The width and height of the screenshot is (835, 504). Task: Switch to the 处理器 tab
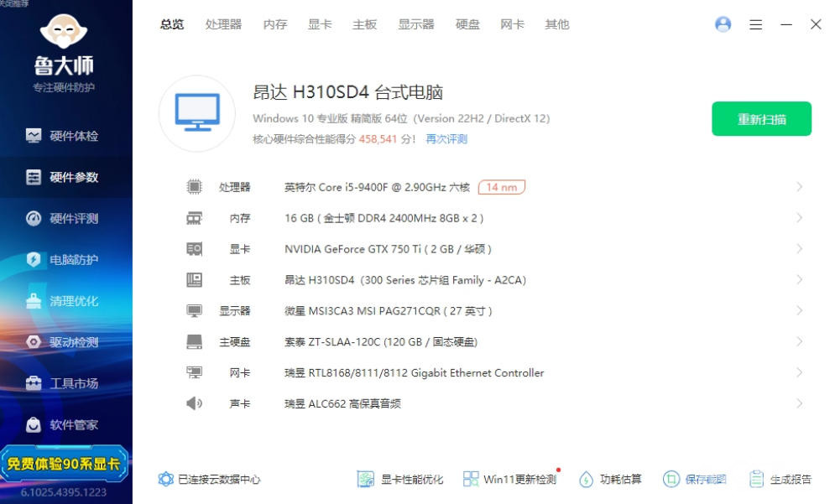(223, 24)
